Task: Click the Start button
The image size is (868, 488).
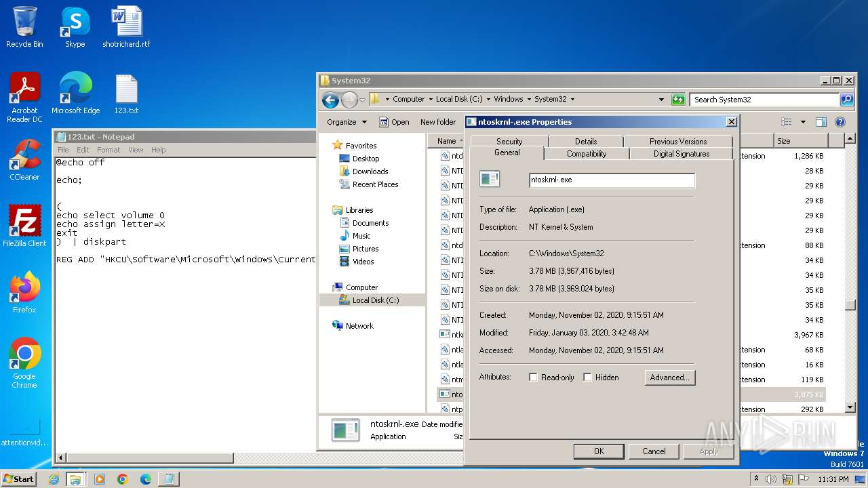Action: pyautogui.click(x=18, y=479)
